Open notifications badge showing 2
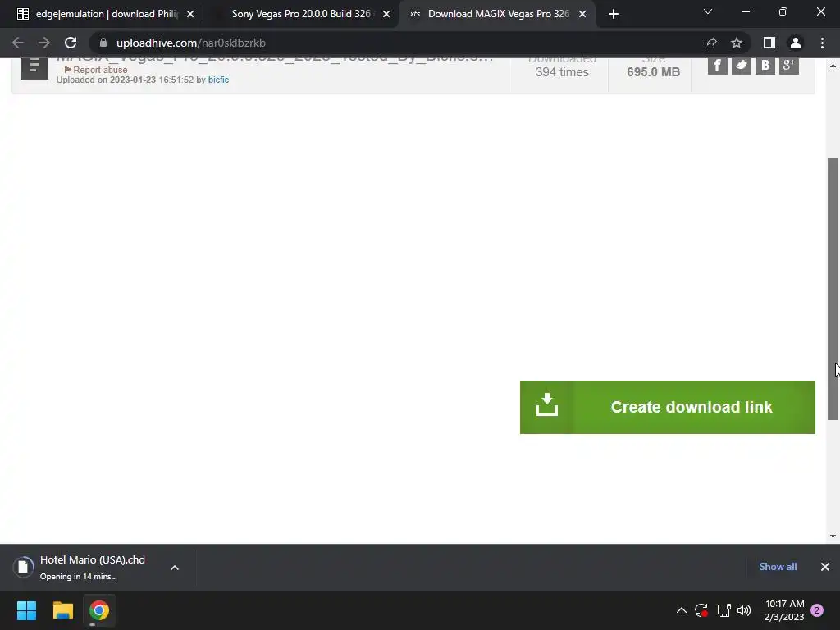 [817, 610]
